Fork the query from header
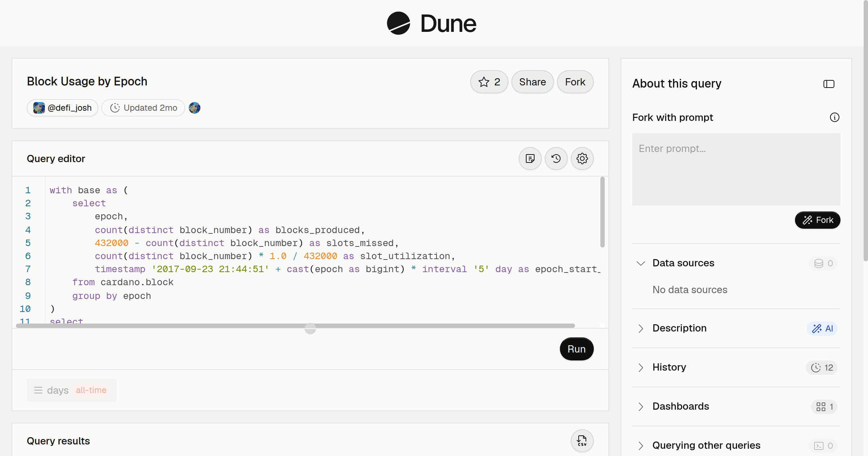This screenshot has height=456, width=868. [575, 82]
